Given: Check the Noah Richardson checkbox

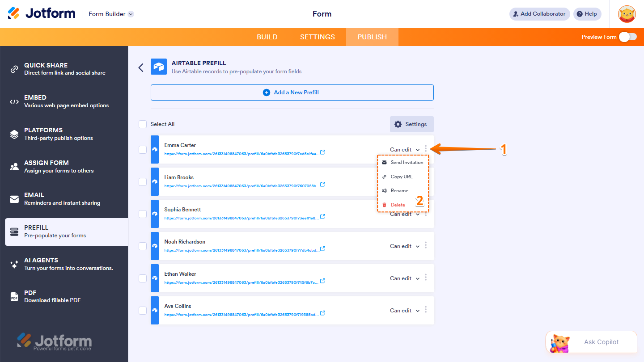Looking at the screenshot, I should point(143,246).
